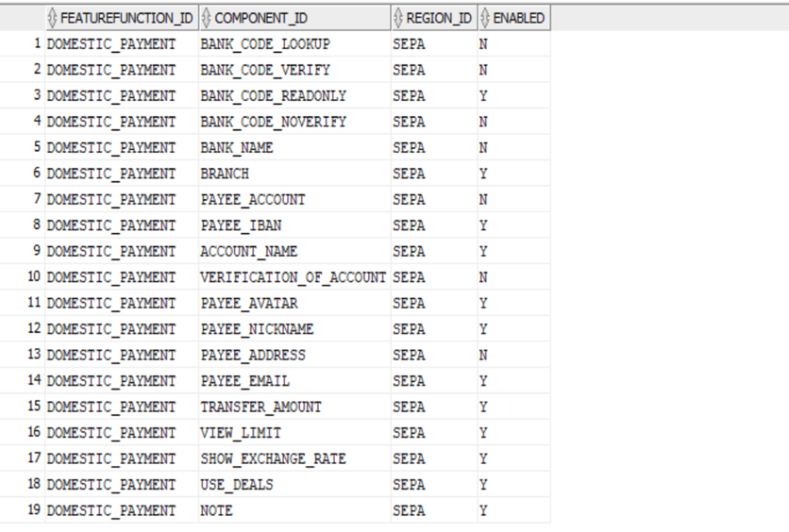Select ENABLED value Y for BANK_CODE_READONLY
Screen dimensions: 789x532
tap(514, 96)
